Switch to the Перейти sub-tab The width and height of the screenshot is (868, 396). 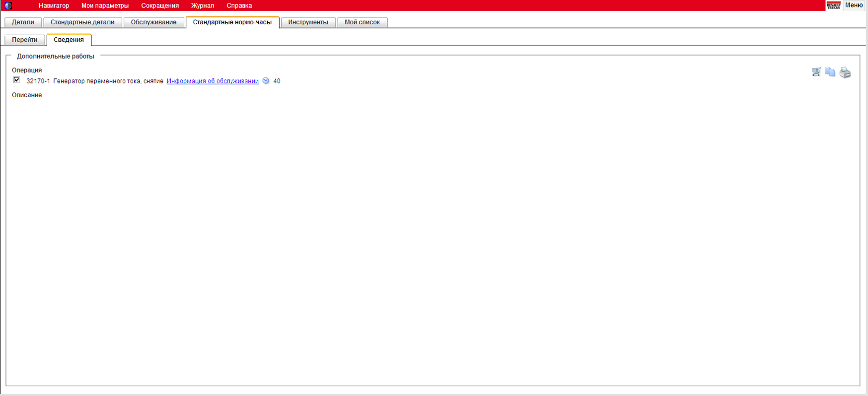point(25,40)
